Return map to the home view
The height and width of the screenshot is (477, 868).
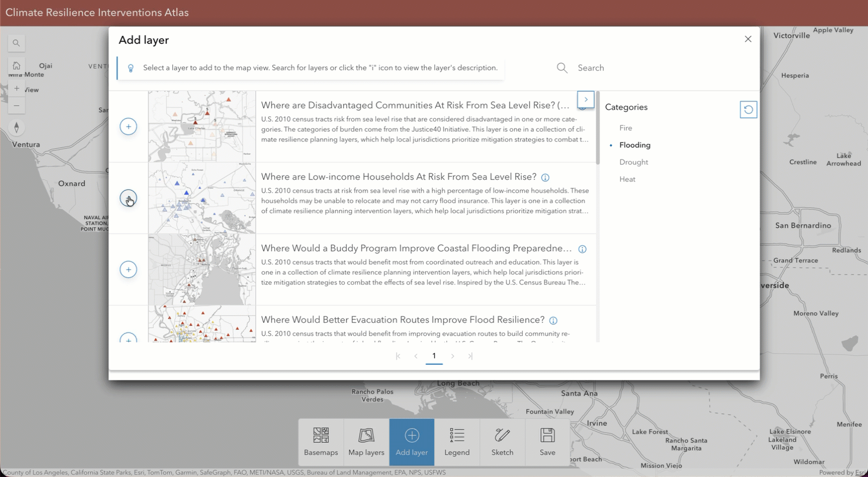(17, 66)
